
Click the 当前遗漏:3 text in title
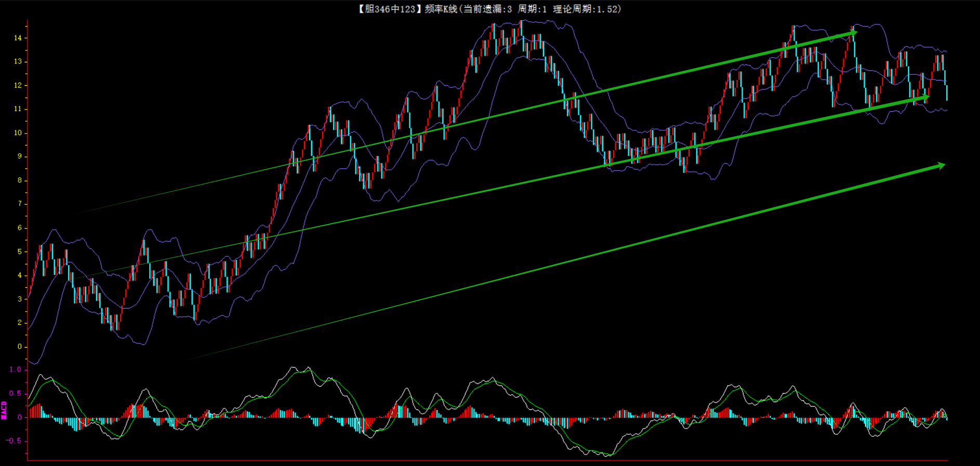[x=487, y=9]
